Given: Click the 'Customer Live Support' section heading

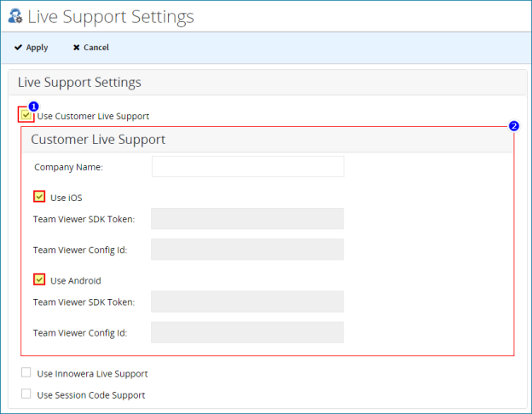Looking at the screenshot, I should [x=98, y=140].
